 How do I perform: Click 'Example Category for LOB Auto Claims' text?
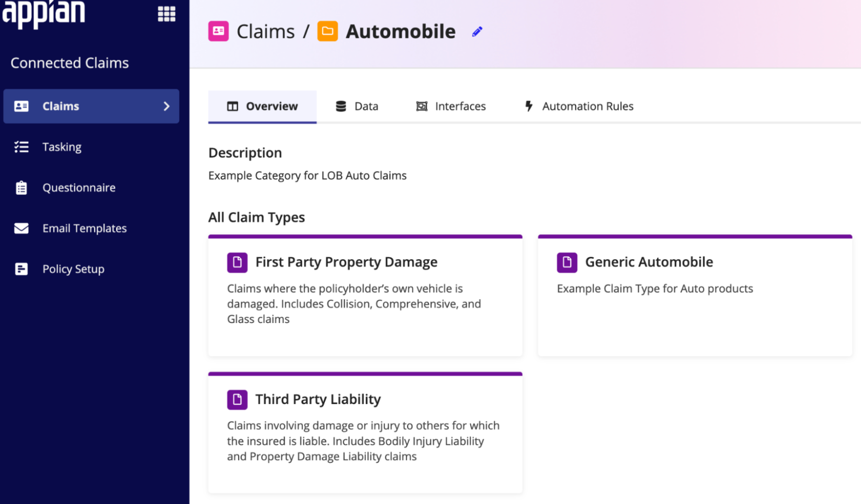point(308,176)
